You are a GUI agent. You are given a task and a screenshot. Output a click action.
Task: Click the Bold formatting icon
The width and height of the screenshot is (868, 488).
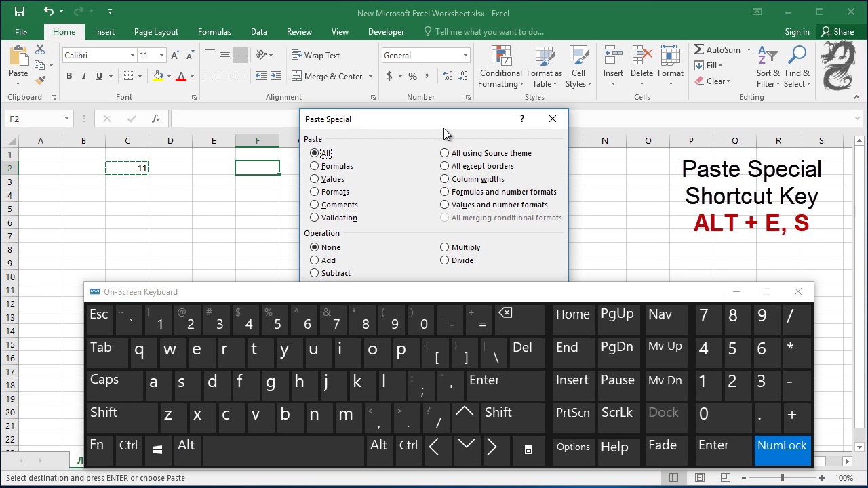pos(69,76)
